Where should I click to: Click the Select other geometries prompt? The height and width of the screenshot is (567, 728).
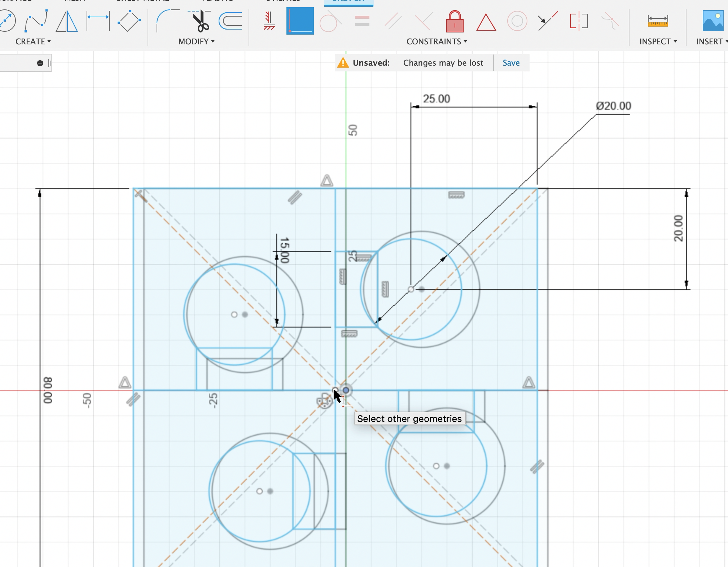[x=409, y=418]
